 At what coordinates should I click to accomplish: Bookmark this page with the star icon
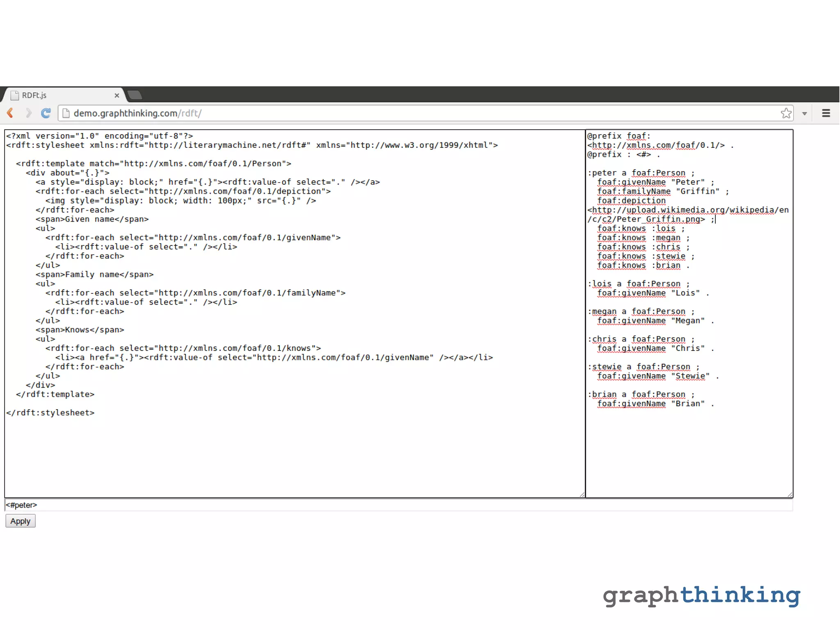786,113
